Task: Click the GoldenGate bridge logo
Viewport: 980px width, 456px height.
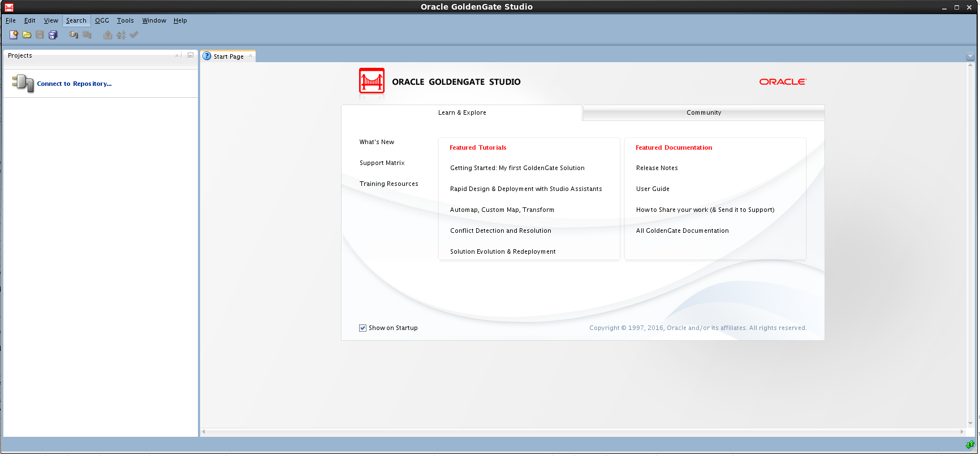Action: pyautogui.click(x=372, y=81)
